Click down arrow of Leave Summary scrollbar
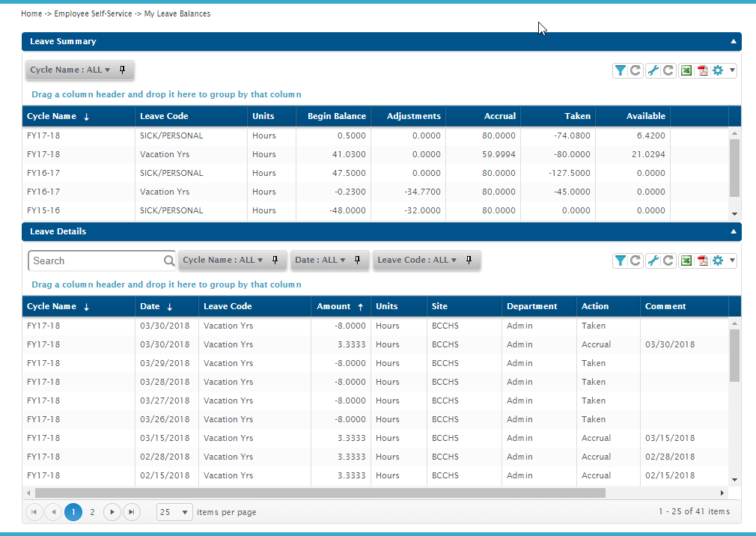Viewport: 756px width, 536px height. [x=734, y=214]
